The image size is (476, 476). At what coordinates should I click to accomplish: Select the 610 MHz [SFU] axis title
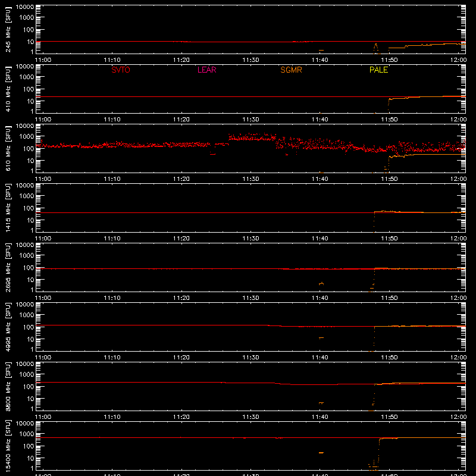point(8,148)
